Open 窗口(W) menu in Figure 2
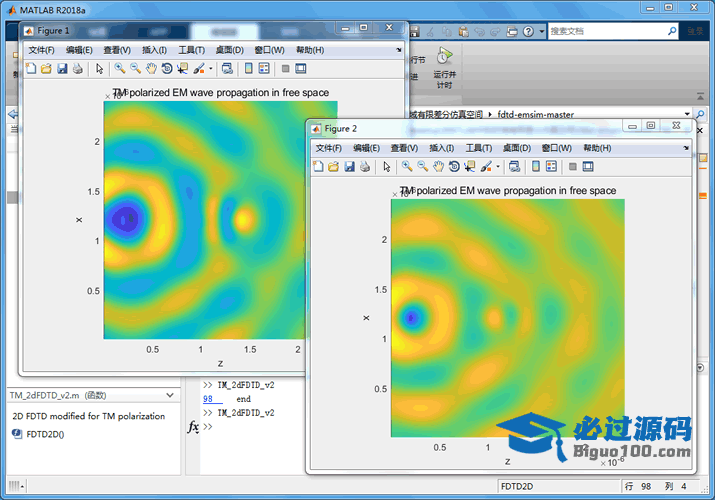The image size is (715, 500). pyautogui.click(x=557, y=148)
